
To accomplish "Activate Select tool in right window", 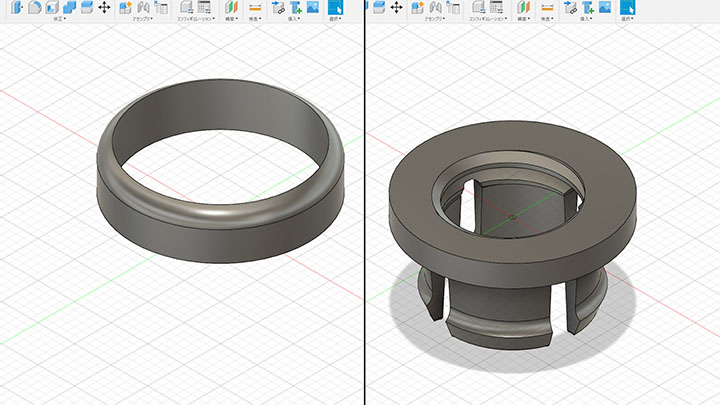I will (x=627, y=7).
